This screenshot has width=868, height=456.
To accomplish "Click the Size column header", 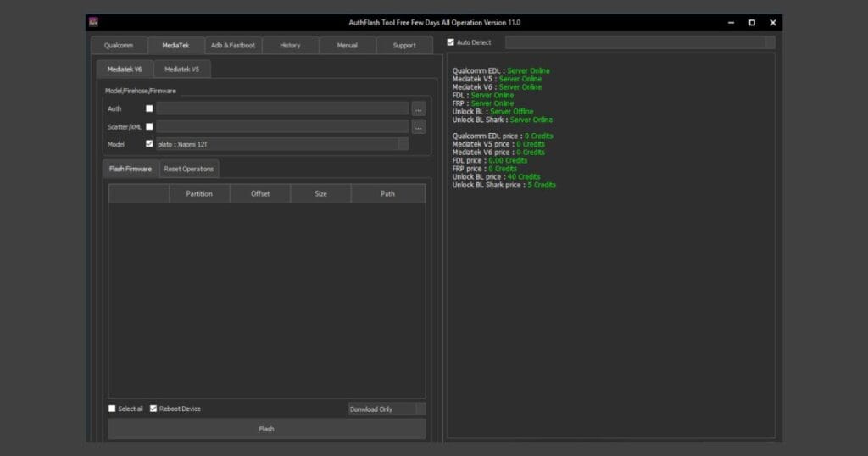I will click(321, 194).
